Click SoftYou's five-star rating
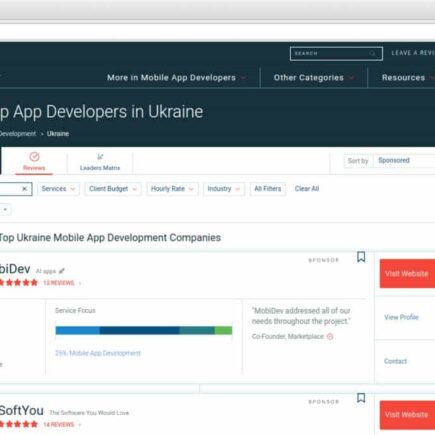The width and height of the screenshot is (435, 435). click(19, 424)
